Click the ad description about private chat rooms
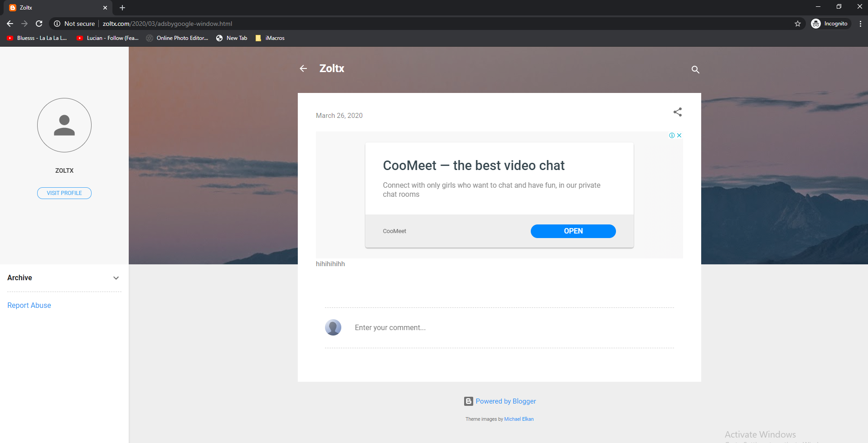Viewport: 868px width, 443px height. (492, 190)
